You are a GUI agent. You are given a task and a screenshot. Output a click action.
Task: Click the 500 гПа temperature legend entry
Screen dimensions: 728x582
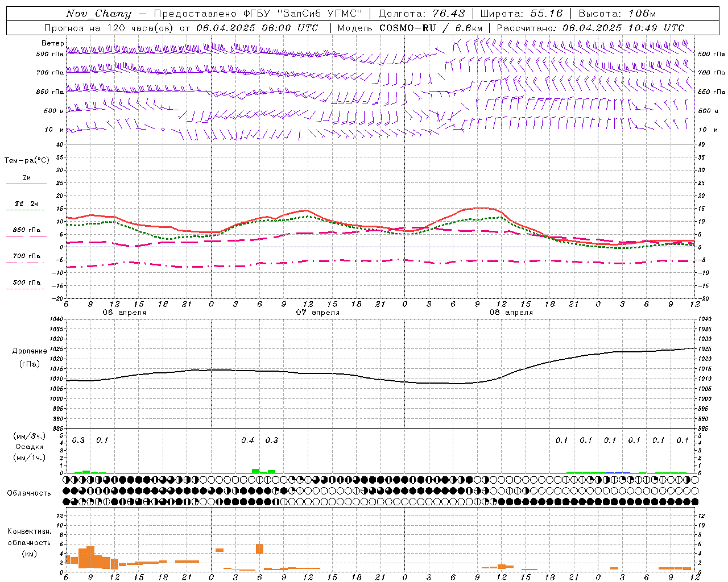click(27, 282)
